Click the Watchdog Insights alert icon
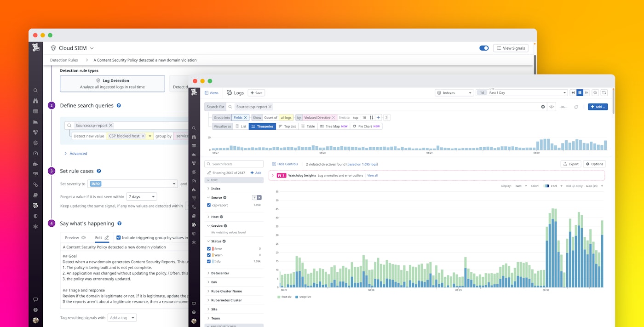The height and width of the screenshot is (327, 644). point(281,175)
